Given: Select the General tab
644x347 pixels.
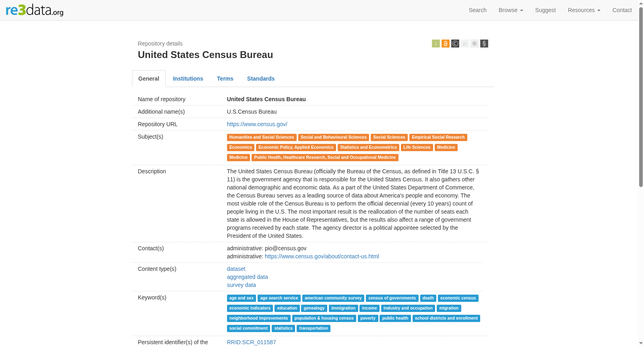Looking at the screenshot, I should (x=149, y=79).
